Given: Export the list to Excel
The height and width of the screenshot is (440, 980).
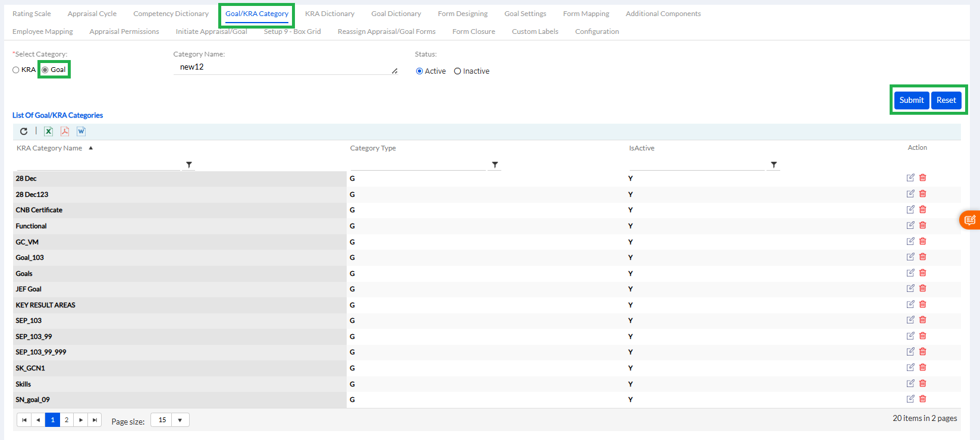Looking at the screenshot, I should [x=49, y=131].
